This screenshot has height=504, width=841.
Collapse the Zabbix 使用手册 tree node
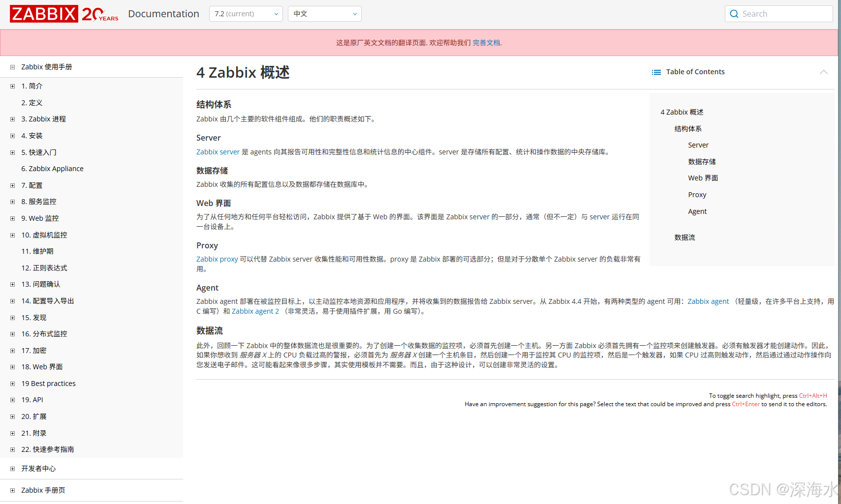coord(13,67)
